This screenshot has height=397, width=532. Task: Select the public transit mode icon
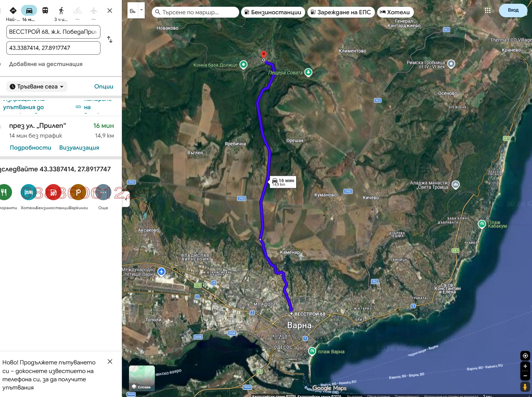45,10
